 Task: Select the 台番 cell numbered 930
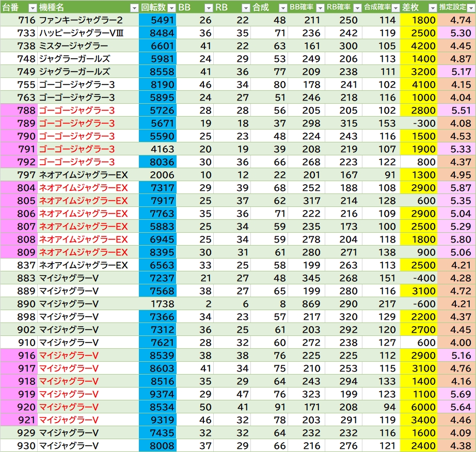click(19, 446)
